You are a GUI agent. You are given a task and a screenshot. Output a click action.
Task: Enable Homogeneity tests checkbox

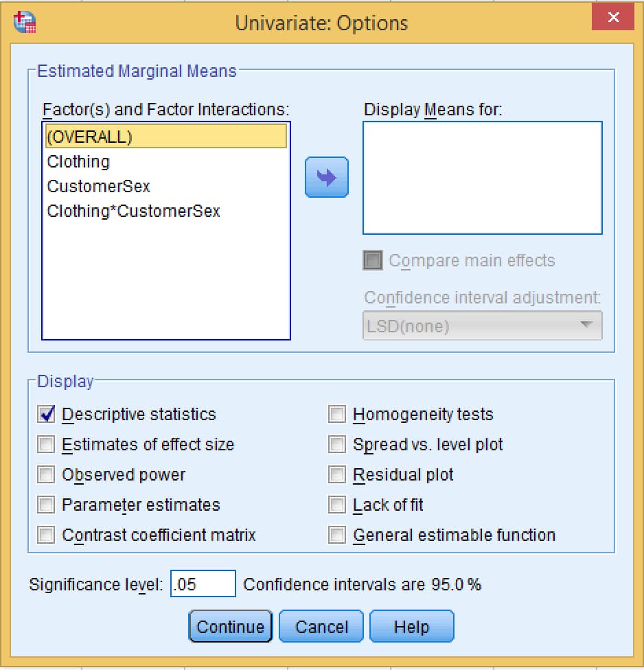tap(336, 414)
